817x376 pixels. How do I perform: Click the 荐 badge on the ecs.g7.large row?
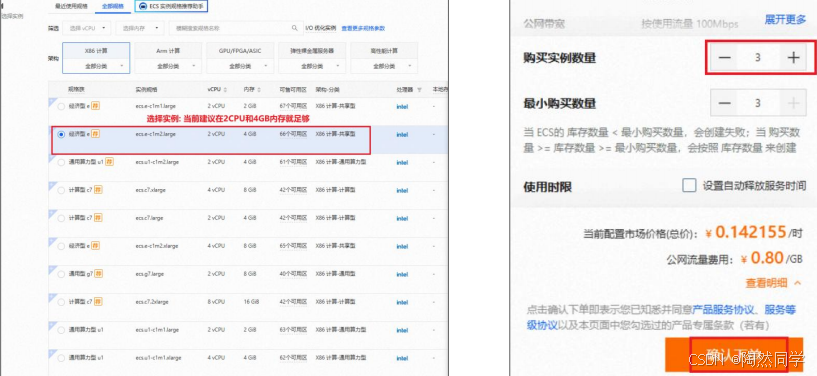pyautogui.click(x=98, y=274)
